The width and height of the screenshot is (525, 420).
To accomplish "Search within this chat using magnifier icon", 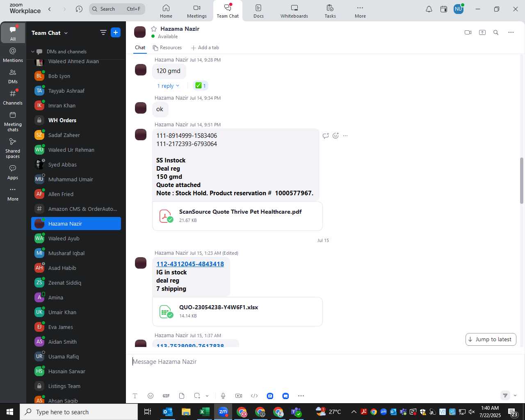I will point(496,32).
